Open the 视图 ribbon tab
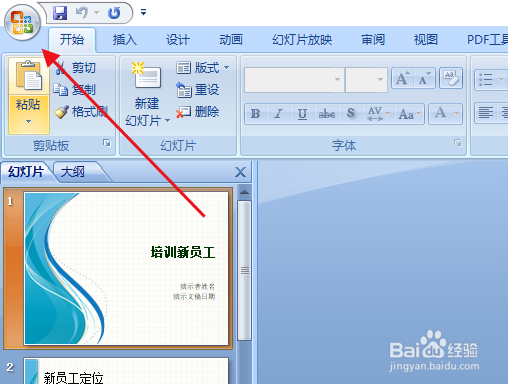The width and height of the screenshot is (508, 384). click(426, 40)
